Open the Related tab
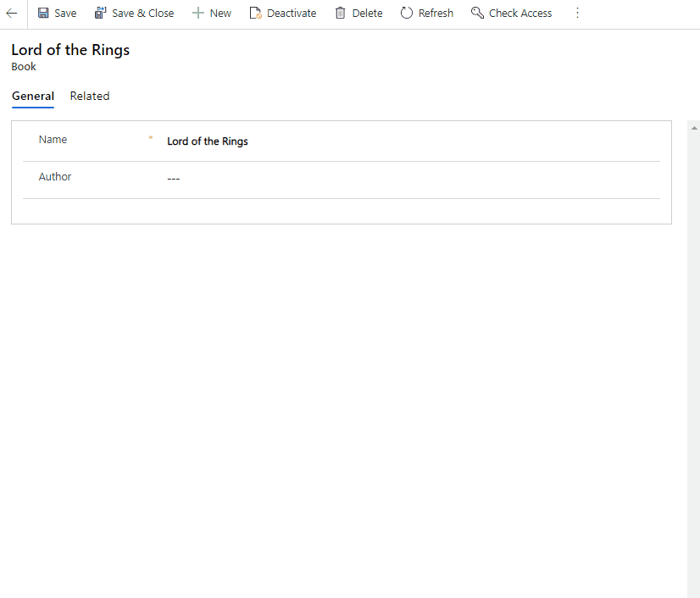700x598 pixels. point(90,96)
